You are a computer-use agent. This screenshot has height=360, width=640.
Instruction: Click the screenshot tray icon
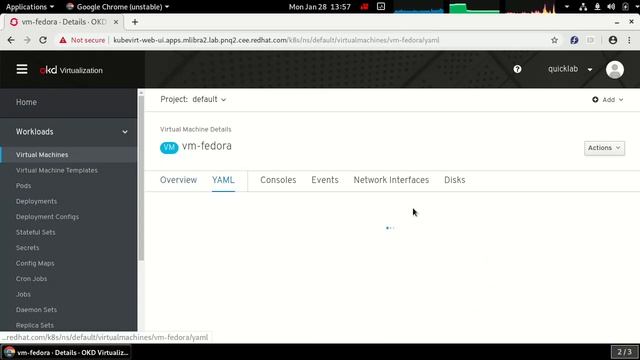(381, 7)
